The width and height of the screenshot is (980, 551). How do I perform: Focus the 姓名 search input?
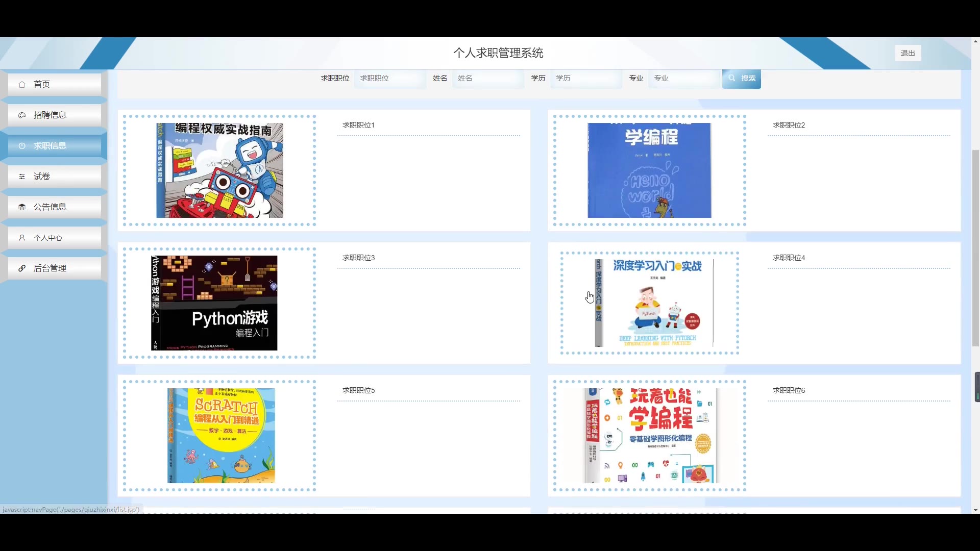pos(488,78)
